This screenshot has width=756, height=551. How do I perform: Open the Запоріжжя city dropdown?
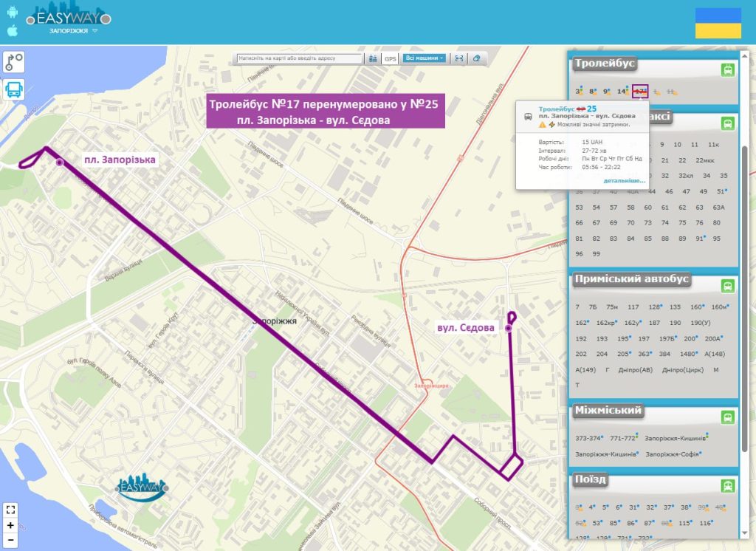pos(73,31)
